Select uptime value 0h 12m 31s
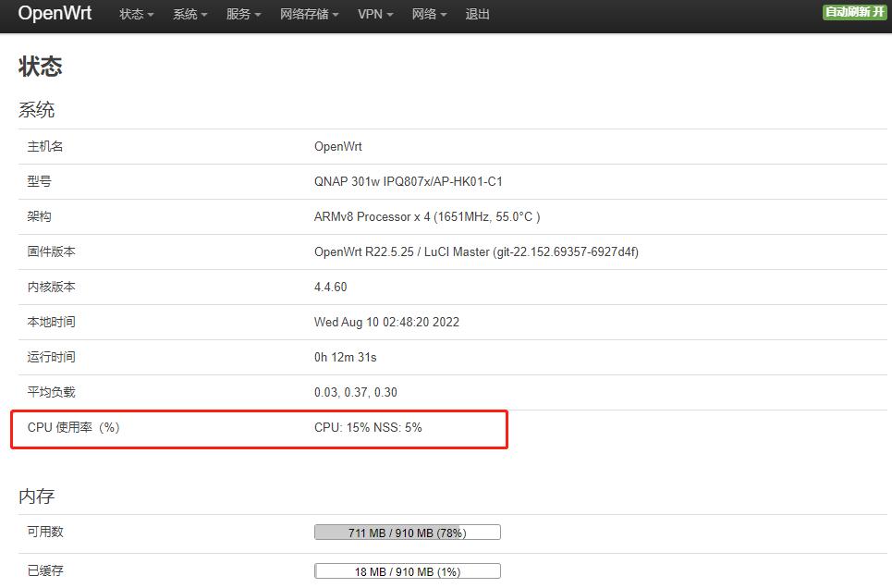The image size is (892, 588). [346, 358]
